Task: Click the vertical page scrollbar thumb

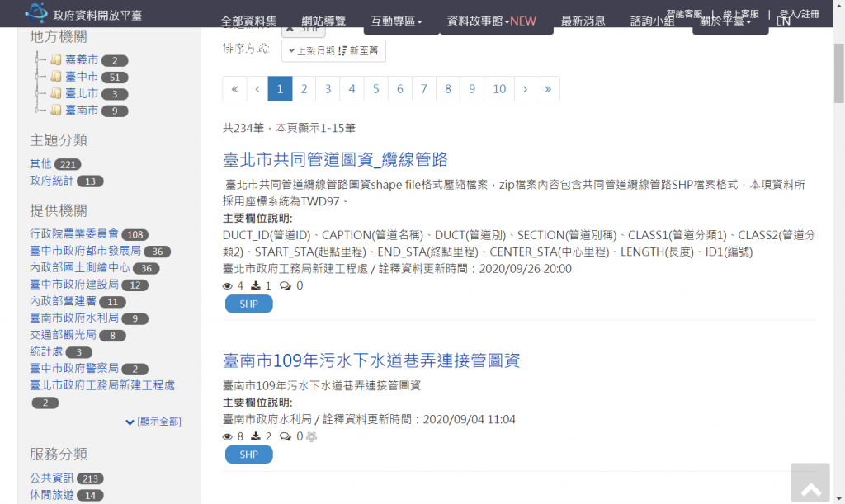Action: click(838, 73)
